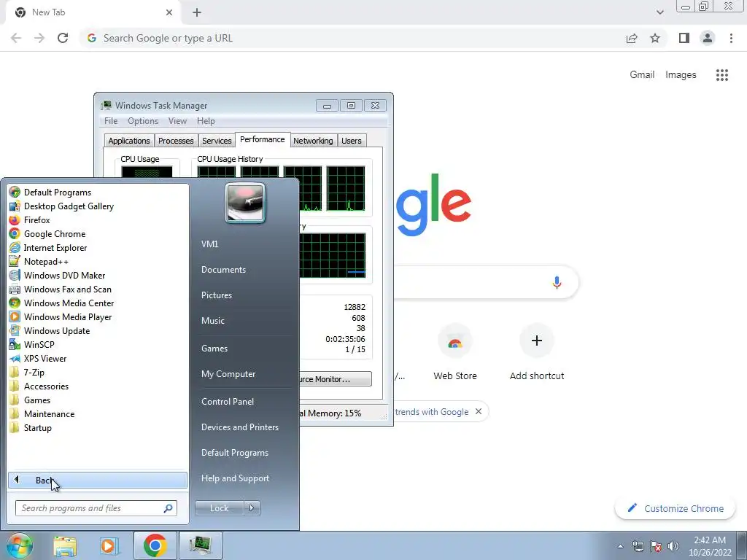Lock the computer with the Lock button
Viewport: 747px width, 560px height.
pyautogui.click(x=219, y=508)
